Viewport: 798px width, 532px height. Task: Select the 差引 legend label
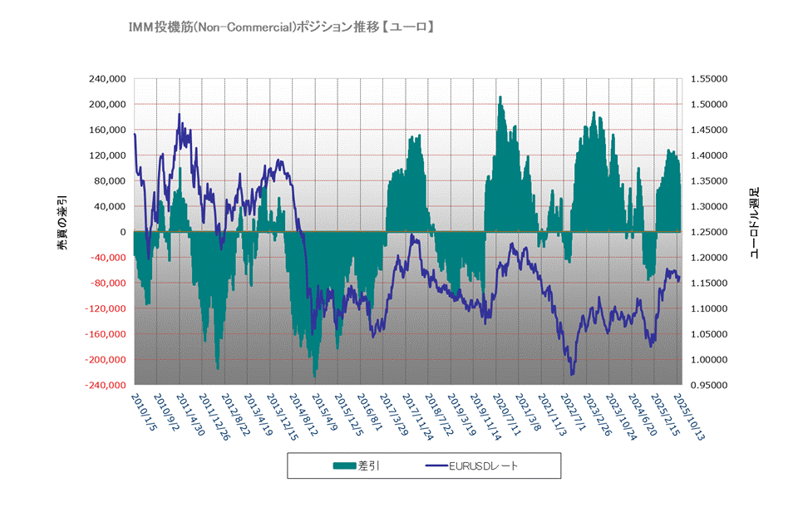(367, 465)
